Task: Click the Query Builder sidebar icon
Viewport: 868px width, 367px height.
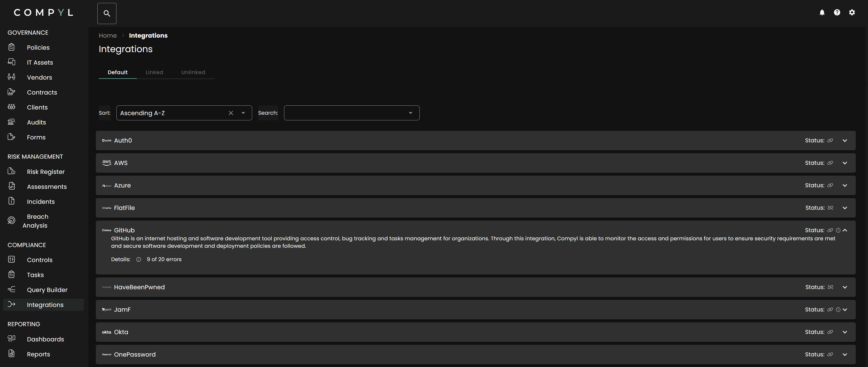Action: (x=12, y=289)
